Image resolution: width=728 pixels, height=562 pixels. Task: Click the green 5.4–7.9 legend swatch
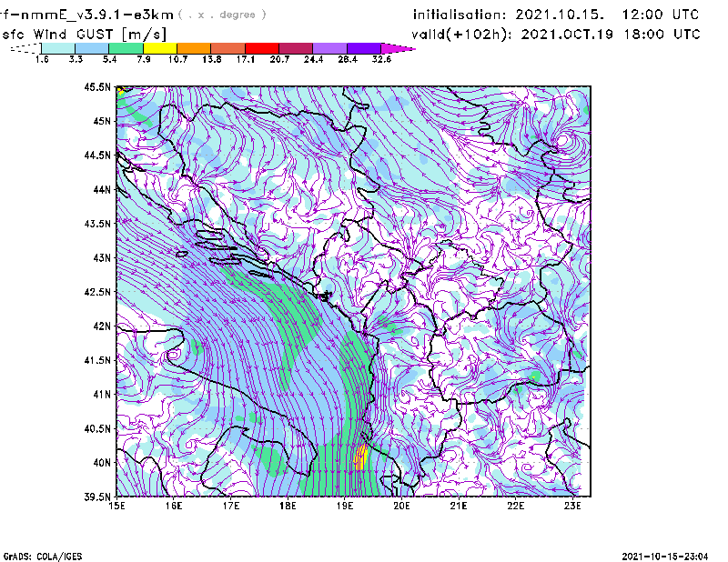tap(126, 48)
